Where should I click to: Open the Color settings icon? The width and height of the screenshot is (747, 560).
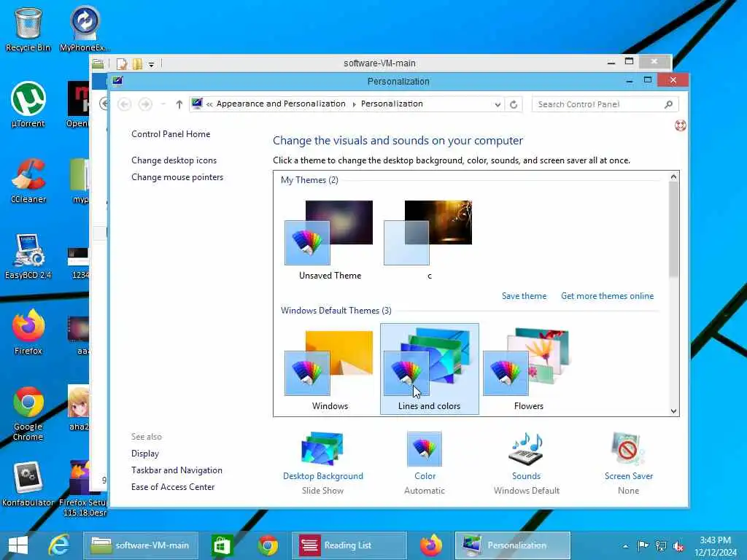425,448
